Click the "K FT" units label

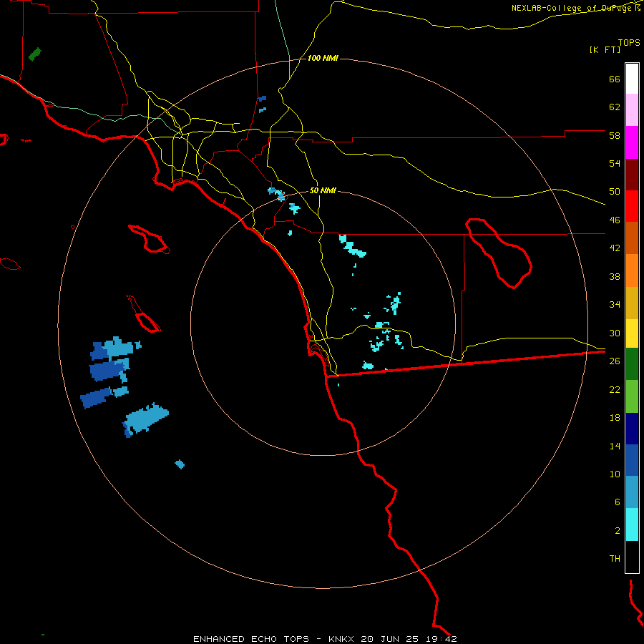coord(605,50)
